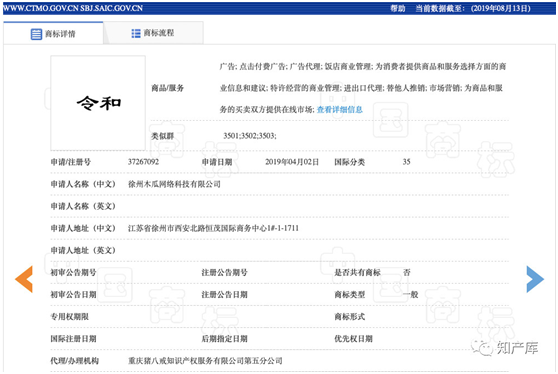The image size is (558, 374).
Task: Click the 令和 trademark image
Action: coord(98,103)
